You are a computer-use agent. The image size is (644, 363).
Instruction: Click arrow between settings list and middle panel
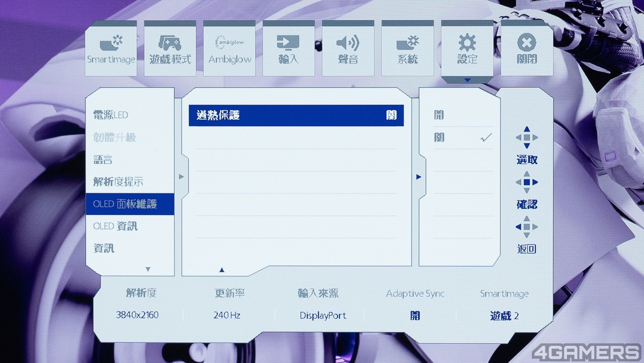pyautogui.click(x=181, y=177)
